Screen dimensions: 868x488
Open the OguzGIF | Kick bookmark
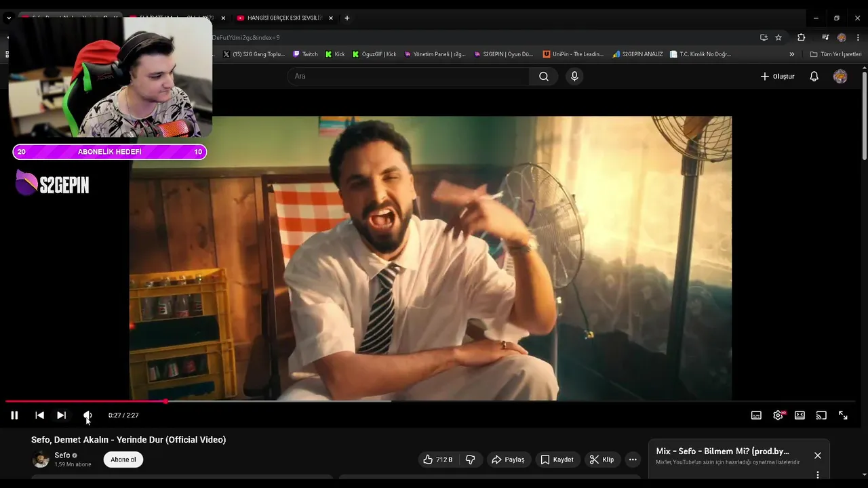374,54
